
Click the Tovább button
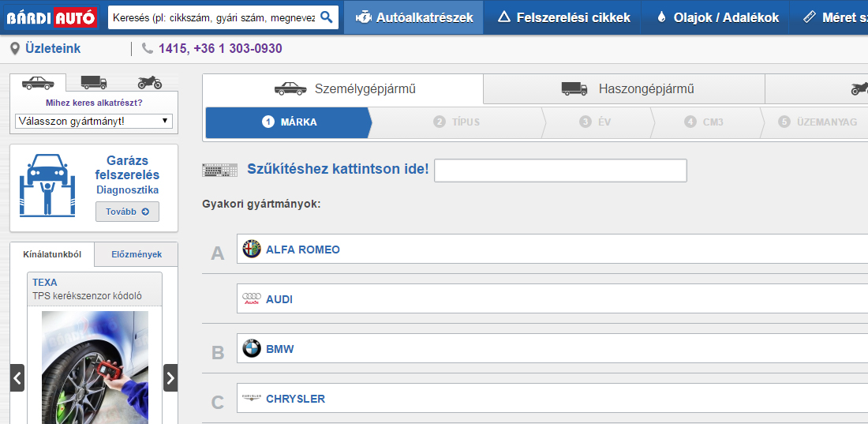click(127, 212)
